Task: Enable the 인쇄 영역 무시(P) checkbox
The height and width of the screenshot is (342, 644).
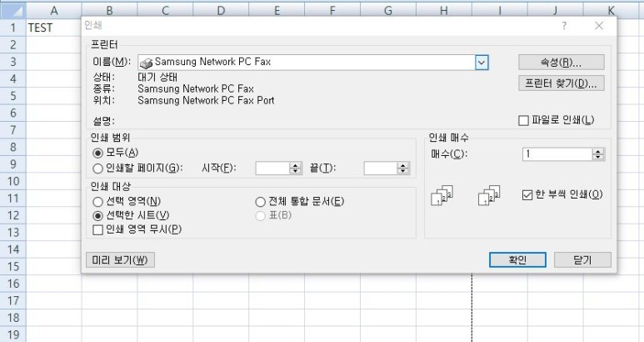Action: point(97,229)
